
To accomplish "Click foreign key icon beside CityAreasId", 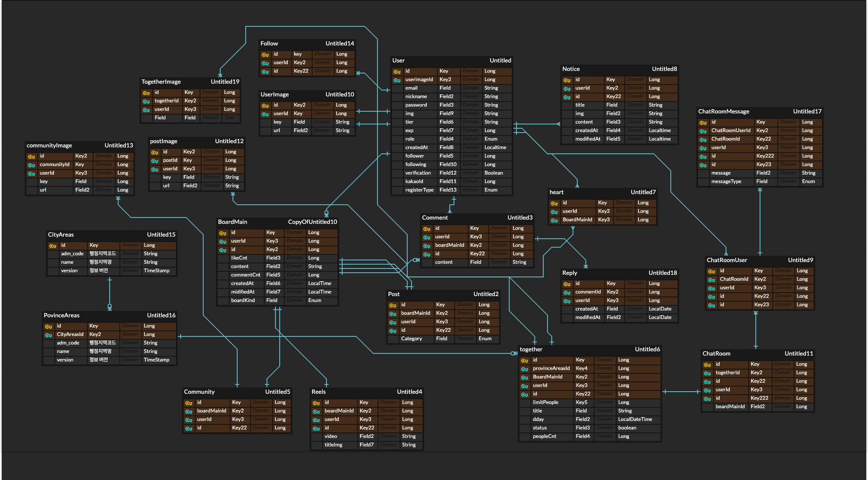I will (x=48, y=335).
